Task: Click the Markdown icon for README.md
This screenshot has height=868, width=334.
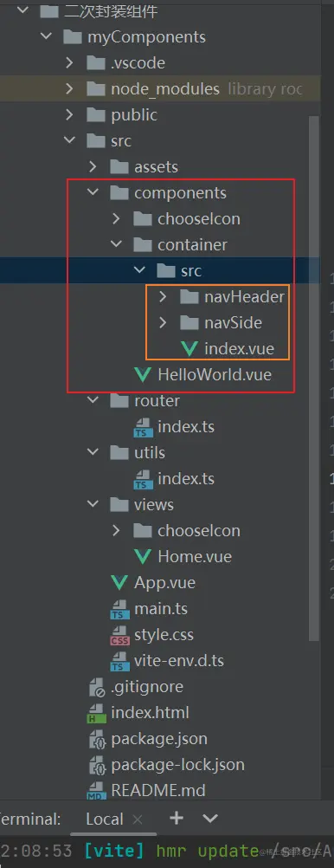Action: 96,791
